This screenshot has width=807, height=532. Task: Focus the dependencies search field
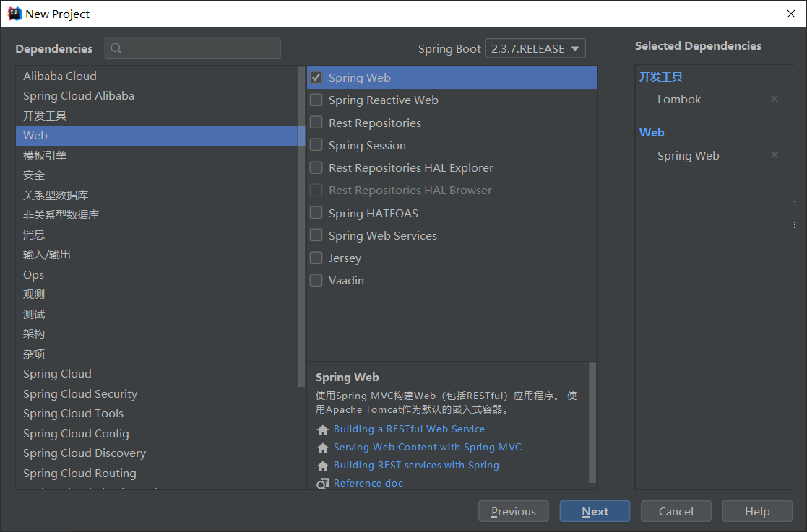[199, 49]
